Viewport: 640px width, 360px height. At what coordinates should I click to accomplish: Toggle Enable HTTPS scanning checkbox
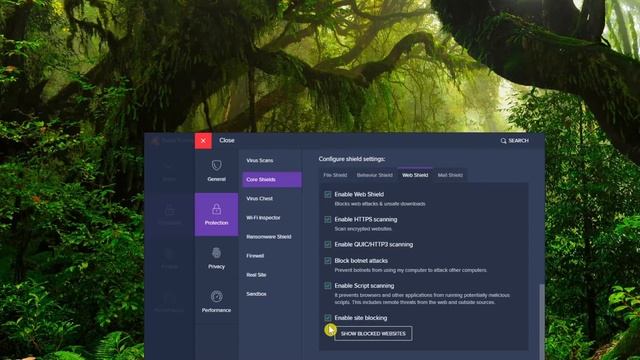click(x=328, y=220)
